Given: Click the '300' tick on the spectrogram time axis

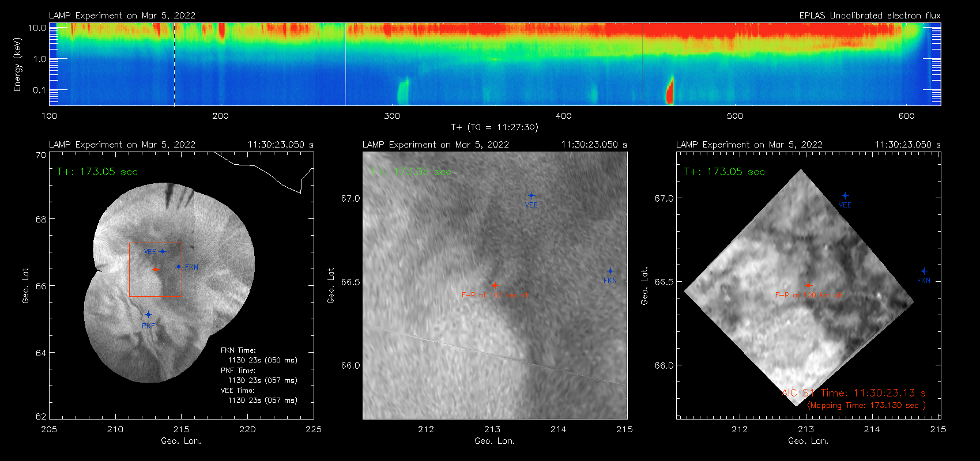Looking at the screenshot, I should pyautogui.click(x=392, y=116).
